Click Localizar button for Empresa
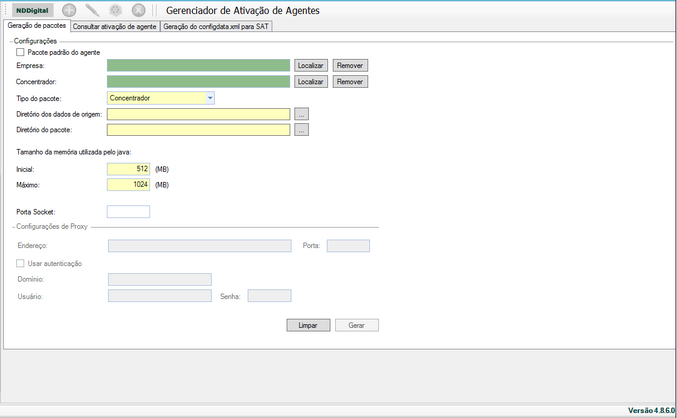677x418 pixels. coord(311,66)
